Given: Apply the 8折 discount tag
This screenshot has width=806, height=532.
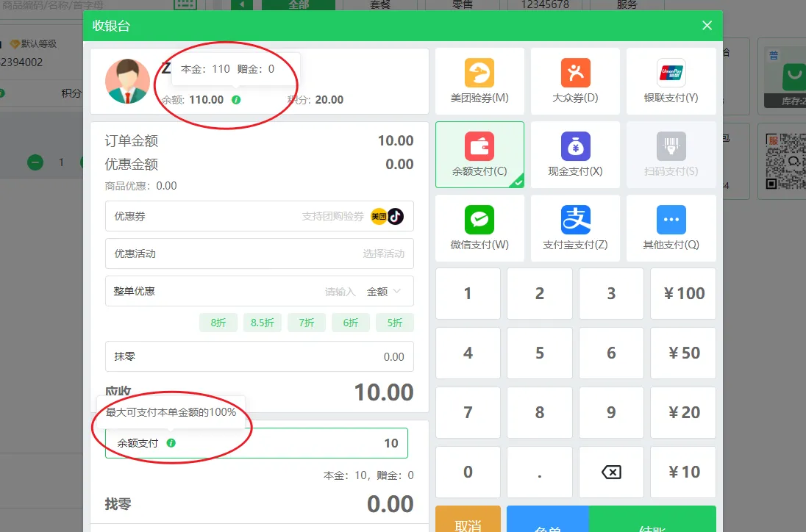Looking at the screenshot, I should tap(218, 323).
